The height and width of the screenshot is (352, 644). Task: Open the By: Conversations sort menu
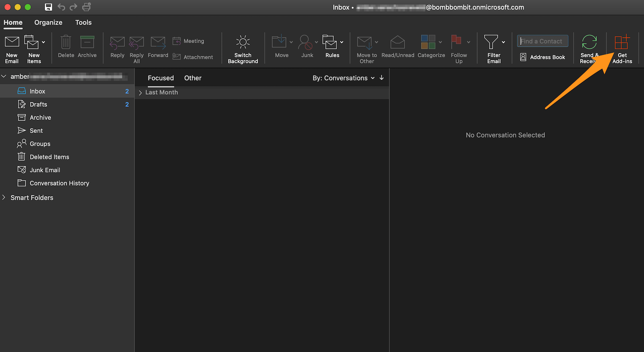click(x=343, y=78)
